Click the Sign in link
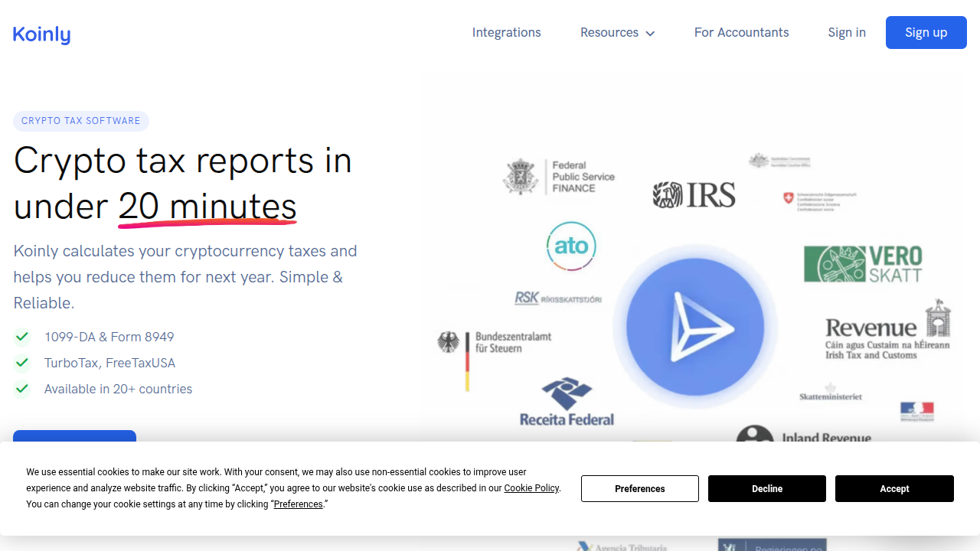This screenshot has width=980, height=551. [847, 32]
